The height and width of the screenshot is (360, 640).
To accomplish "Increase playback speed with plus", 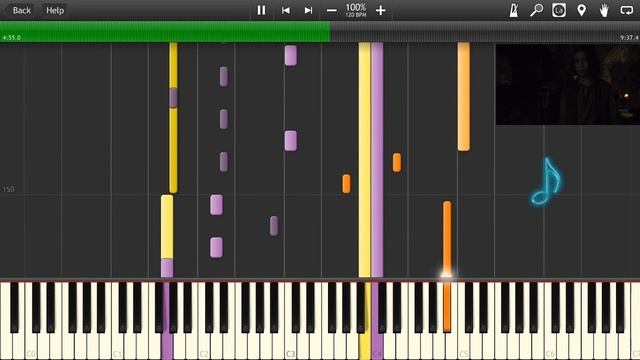I will [x=380, y=10].
